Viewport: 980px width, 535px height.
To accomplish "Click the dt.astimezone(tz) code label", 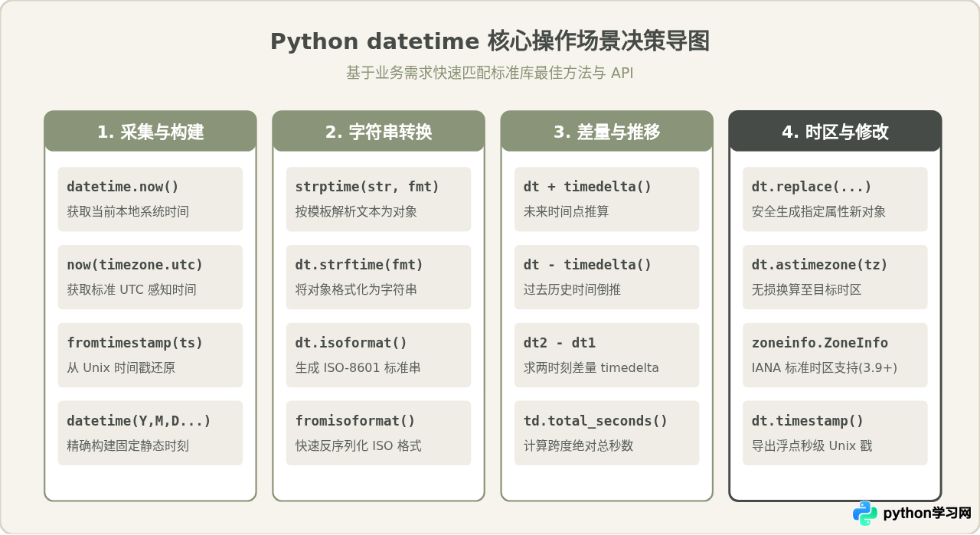I will 820,265.
